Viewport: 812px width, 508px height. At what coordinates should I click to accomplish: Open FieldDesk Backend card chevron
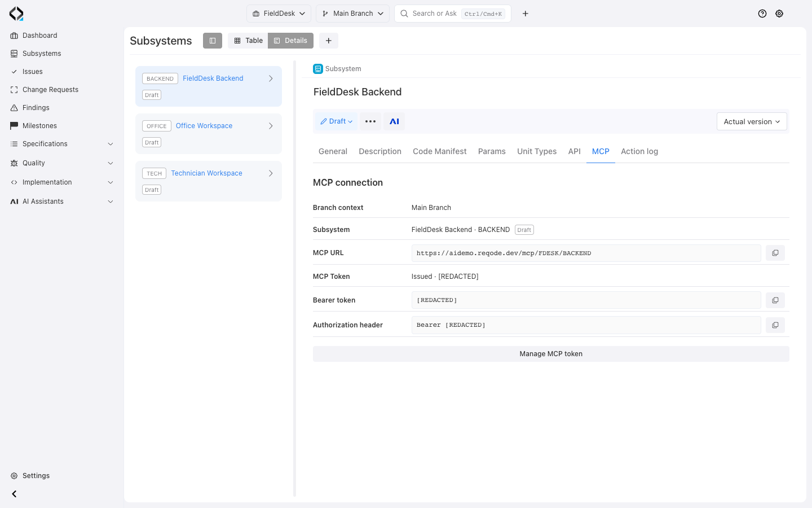pos(271,78)
